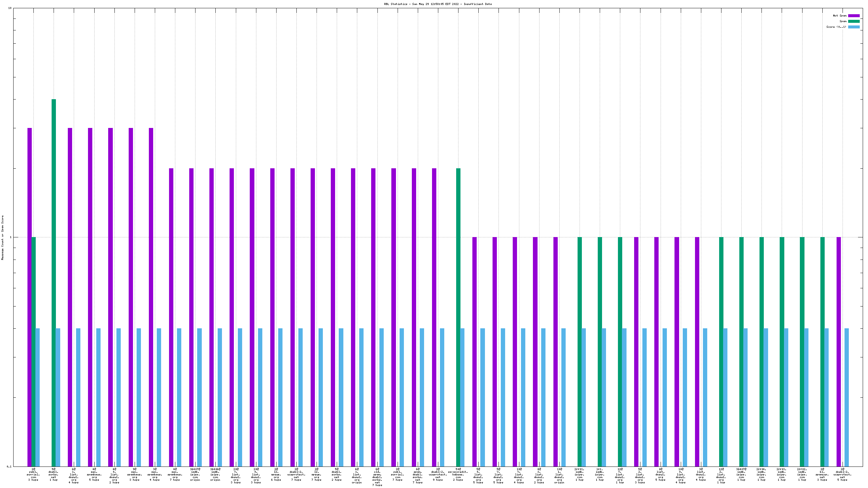Screen dimensions: 868x488
Task: Click the 'Not Spam' legend text
Action: pyautogui.click(x=839, y=16)
